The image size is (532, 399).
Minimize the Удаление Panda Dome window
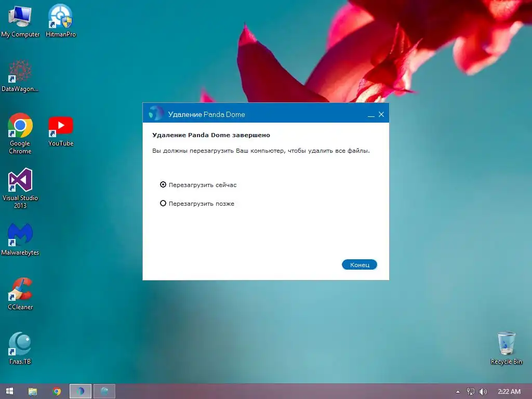point(371,115)
